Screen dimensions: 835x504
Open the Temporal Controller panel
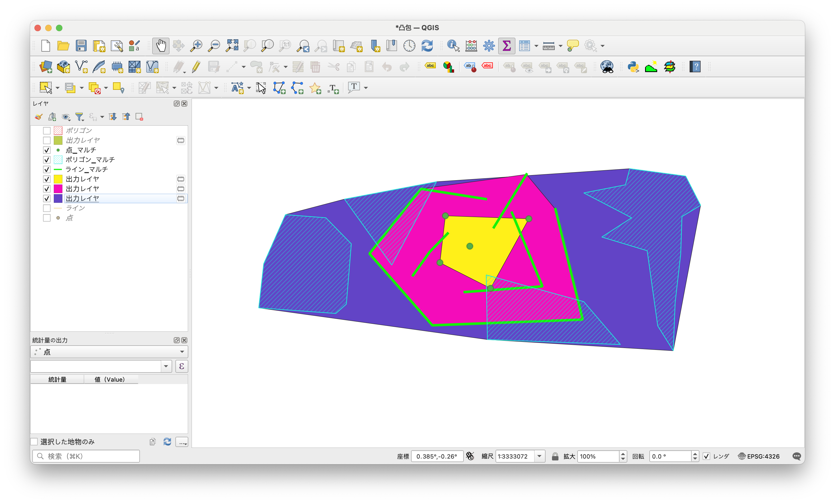[409, 45]
